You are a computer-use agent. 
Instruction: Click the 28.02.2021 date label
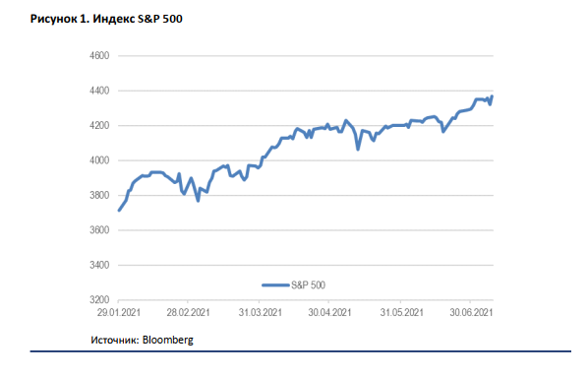[188, 312]
